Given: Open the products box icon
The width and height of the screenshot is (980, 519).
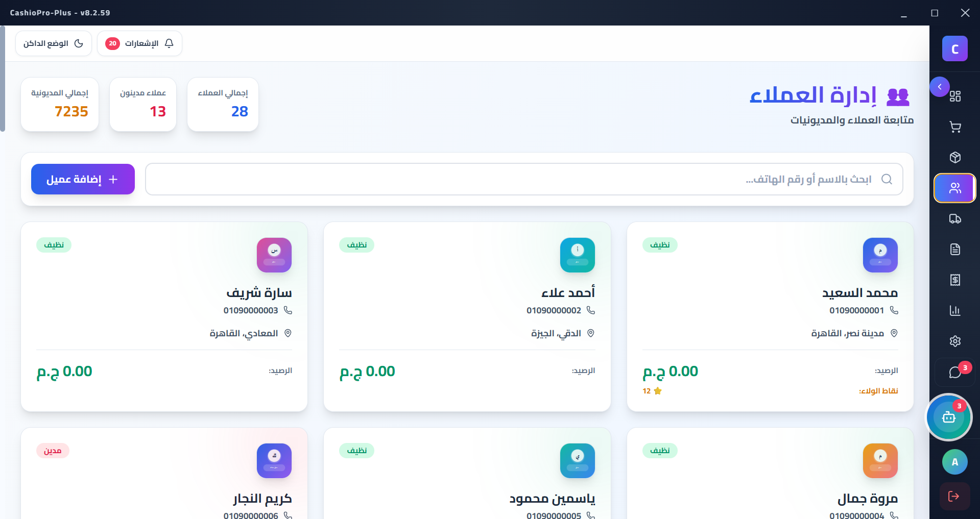Looking at the screenshot, I should tap(955, 157).
